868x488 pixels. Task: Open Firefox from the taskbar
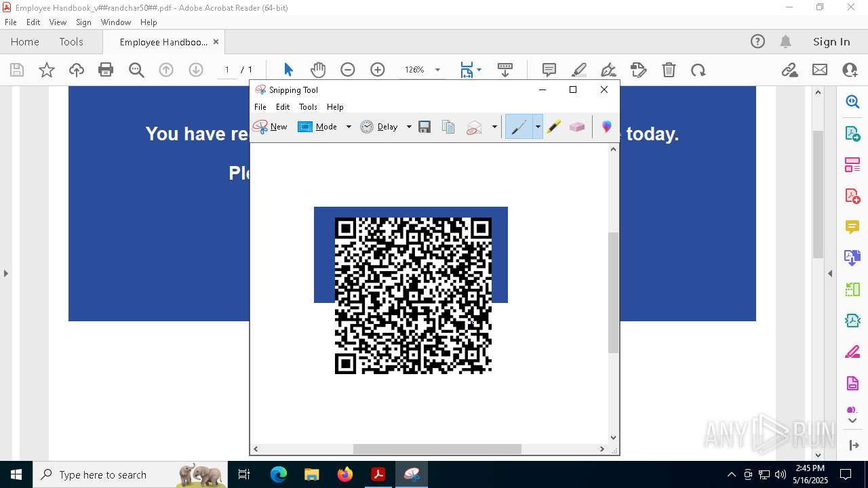pos(345,474)
